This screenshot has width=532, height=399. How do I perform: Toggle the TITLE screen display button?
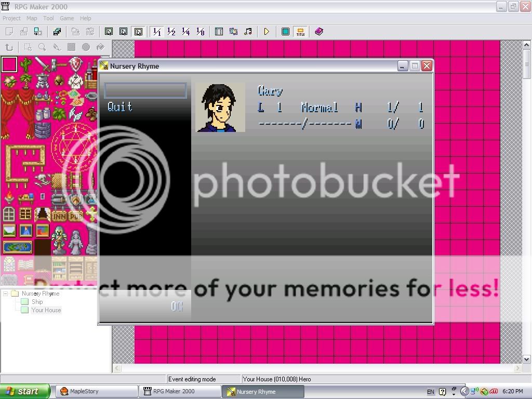(300, 32)
